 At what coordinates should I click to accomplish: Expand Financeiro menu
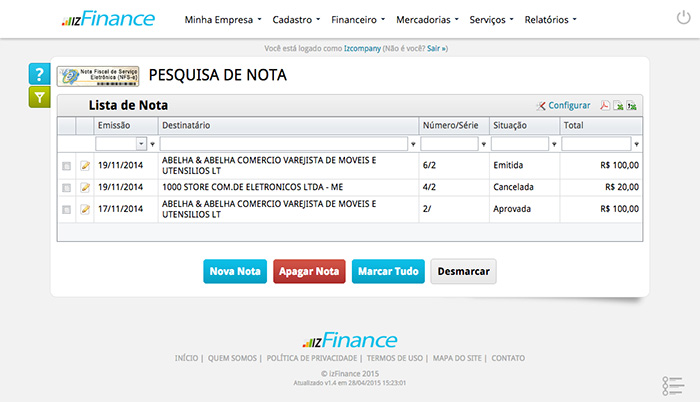point(358,20)
